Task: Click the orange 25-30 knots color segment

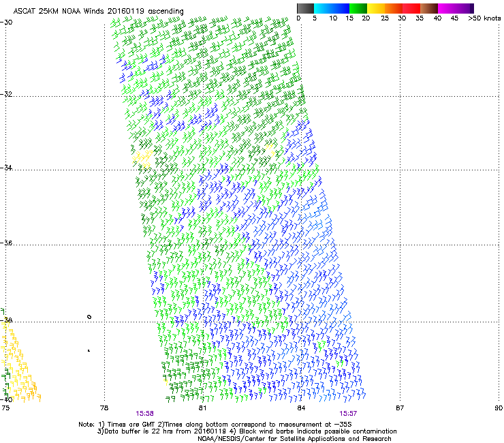Action: tap(394, 8)
